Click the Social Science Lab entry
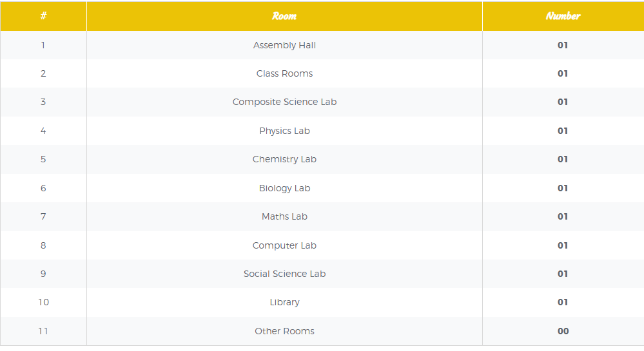Viewport: 644px width, 351px height. pyautogui.click(x=284, y=274)
